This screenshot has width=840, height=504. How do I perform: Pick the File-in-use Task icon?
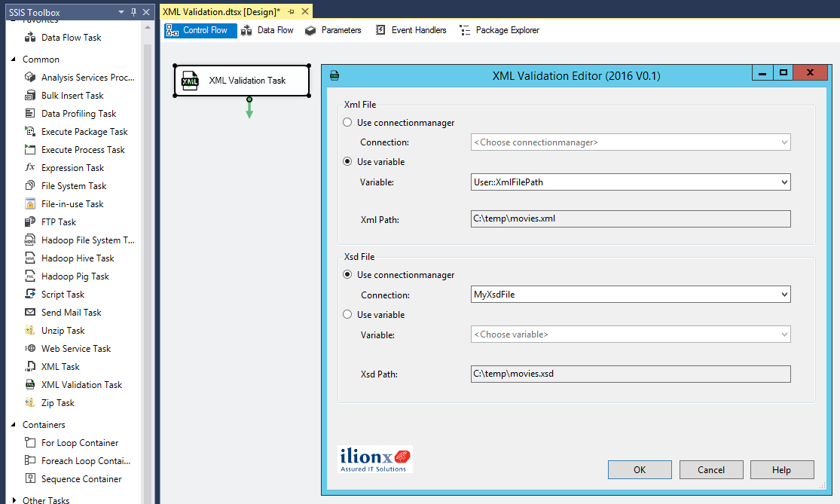(30, 204)
